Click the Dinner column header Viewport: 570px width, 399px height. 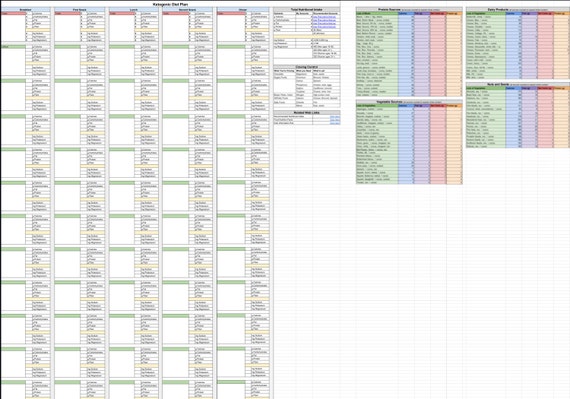(243, 10)
